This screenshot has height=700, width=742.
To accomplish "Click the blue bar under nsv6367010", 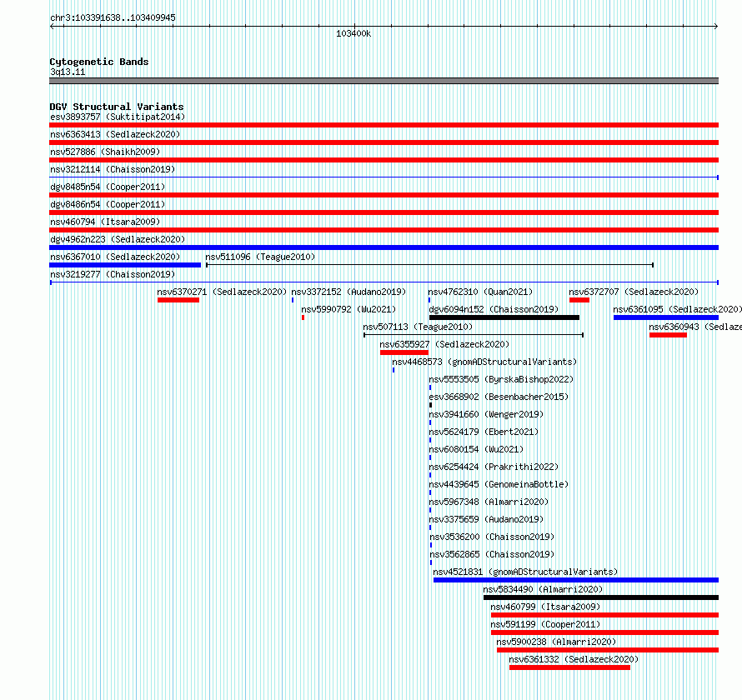I will (x=125, y=265).
